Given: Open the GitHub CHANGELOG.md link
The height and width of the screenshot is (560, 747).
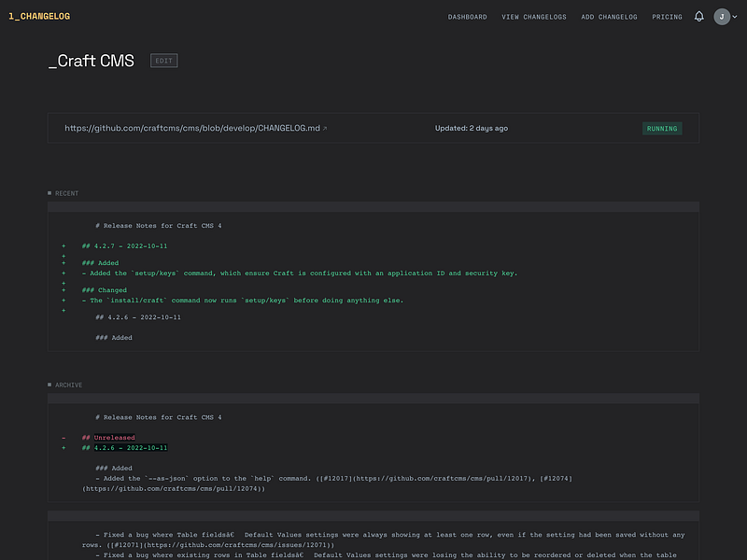Looking at the screenshot, I should coord(192,128).
